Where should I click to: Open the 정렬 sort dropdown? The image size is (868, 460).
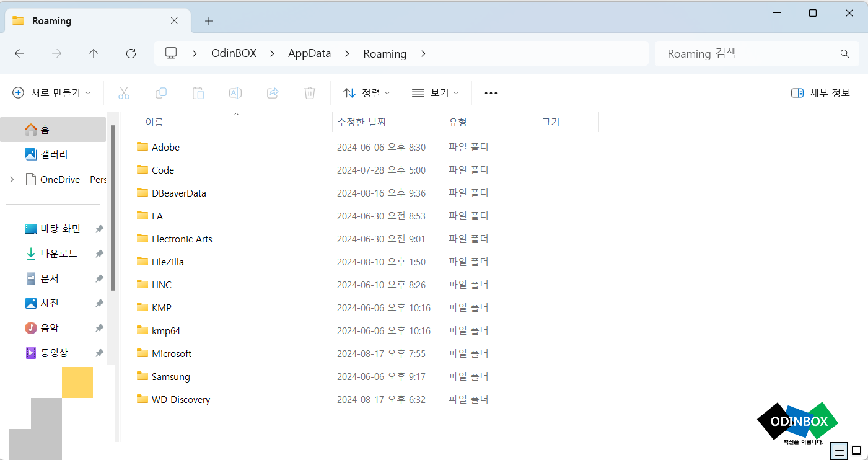[x=367, y=93]
